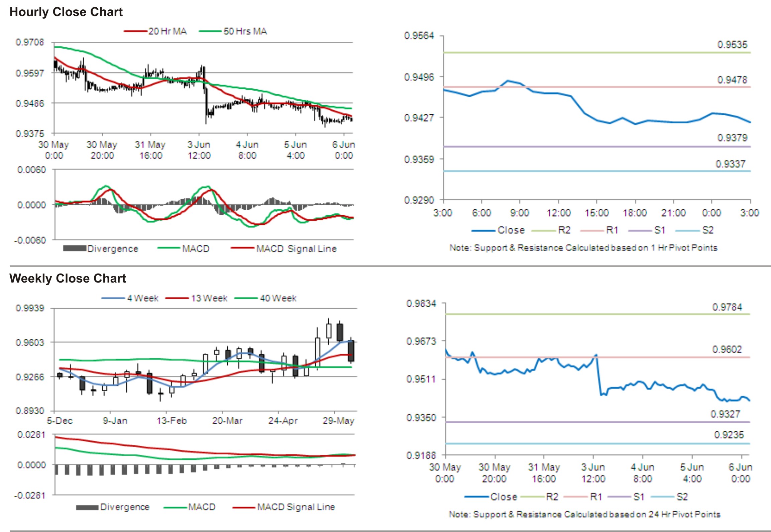Click the 0.9235 S2 value label
Screen dimensions: 771x532
click(x=729, y=435)
